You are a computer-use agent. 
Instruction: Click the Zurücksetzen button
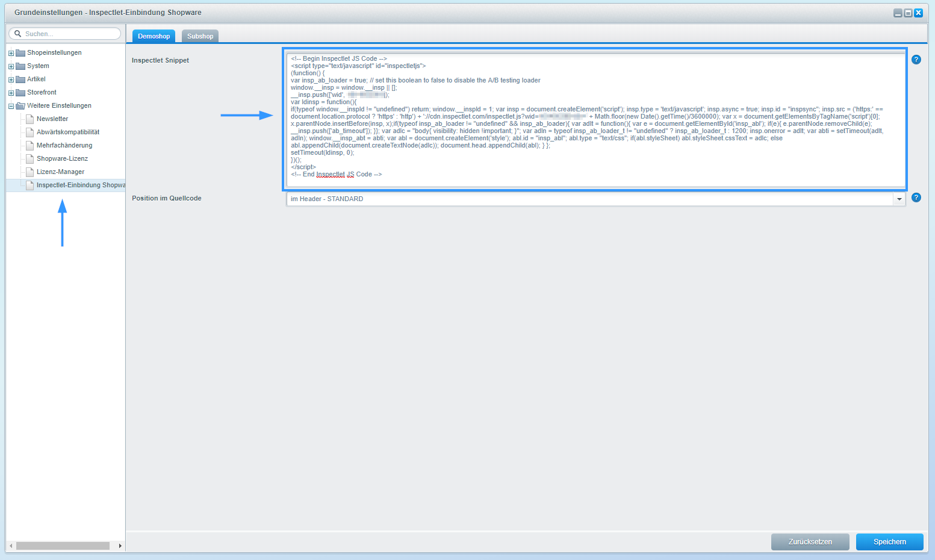[810, 542]
